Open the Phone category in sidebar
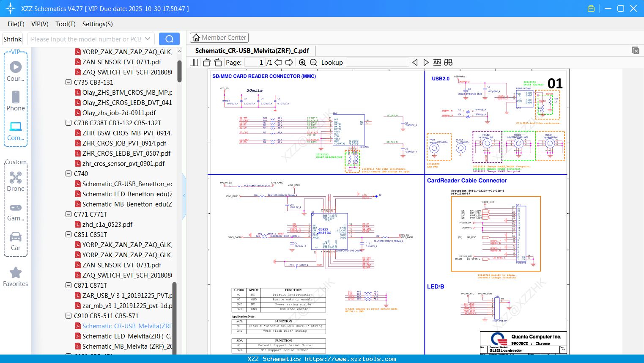This screenshot has height=363, width=644. tap(16, 101)
